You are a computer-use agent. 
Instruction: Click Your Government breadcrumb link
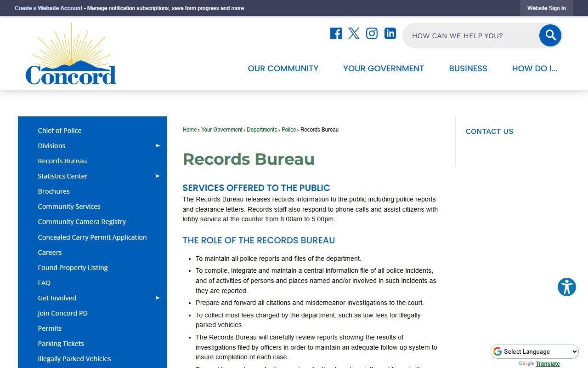click(222, 130)
